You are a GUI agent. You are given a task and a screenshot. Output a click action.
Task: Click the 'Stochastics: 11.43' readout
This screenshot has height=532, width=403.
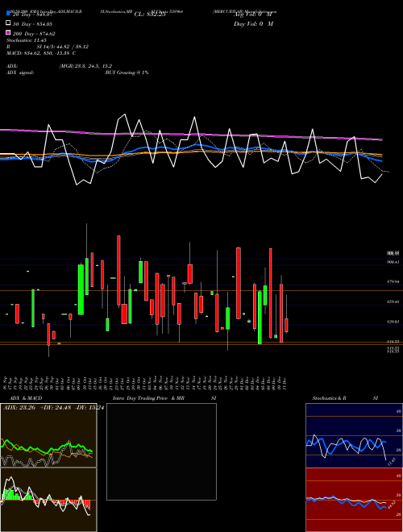(27, 40)
